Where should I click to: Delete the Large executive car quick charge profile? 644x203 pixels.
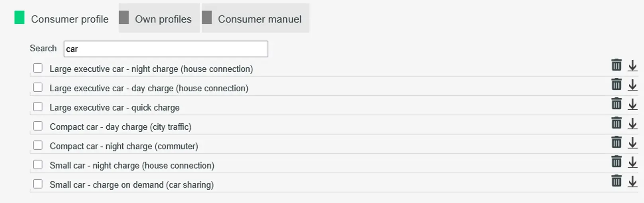click(x=616, y=104)
